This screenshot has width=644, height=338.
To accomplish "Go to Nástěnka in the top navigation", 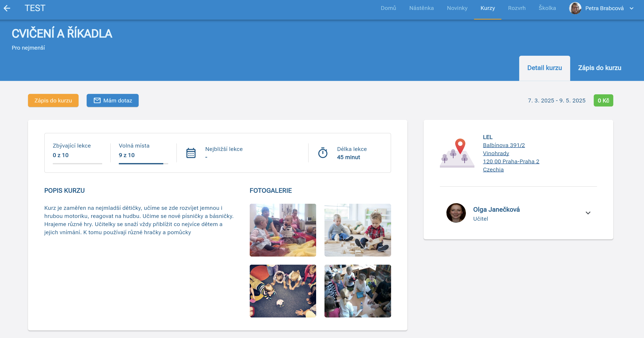I will pyautogui.click(x=421, y=8).
